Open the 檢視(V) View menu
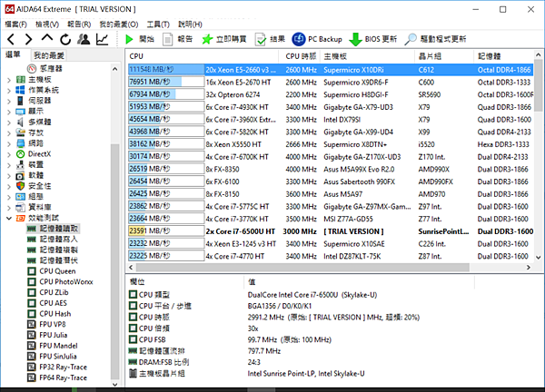This screenshot has height=392, width=545. pos(47,24)
